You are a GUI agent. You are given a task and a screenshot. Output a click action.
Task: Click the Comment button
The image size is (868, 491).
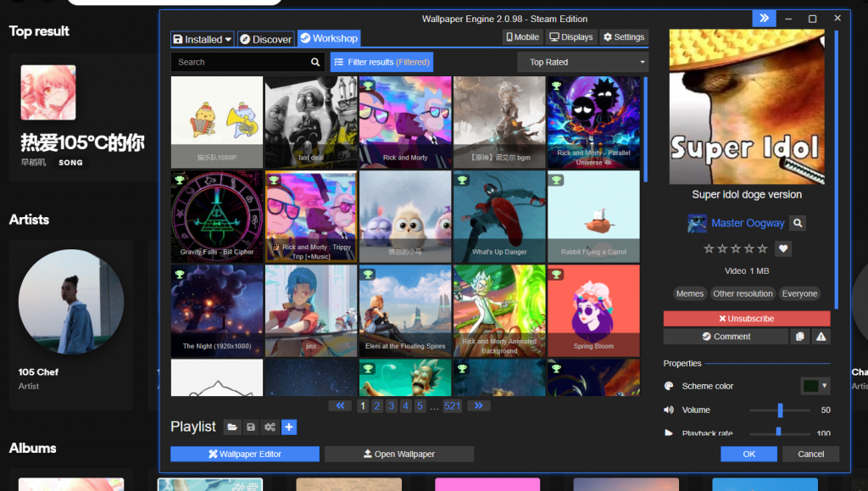tap(726, 336)
